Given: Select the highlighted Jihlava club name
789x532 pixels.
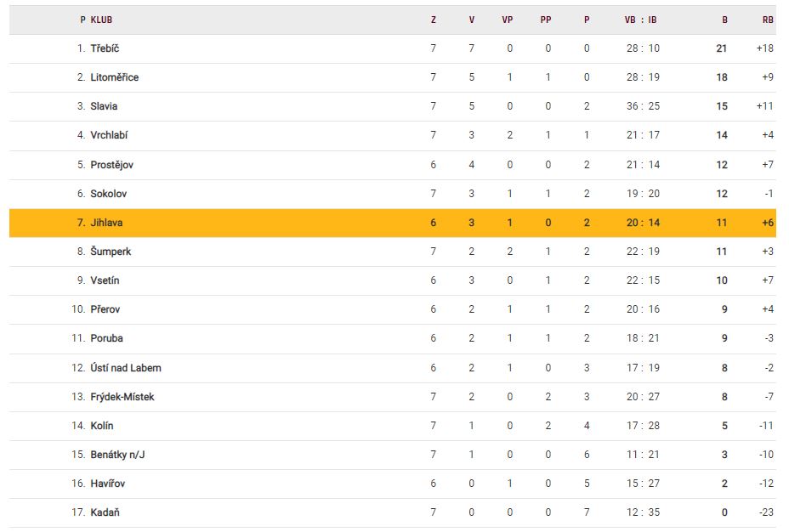Looking at the screenshot, I should pos(105,223).
